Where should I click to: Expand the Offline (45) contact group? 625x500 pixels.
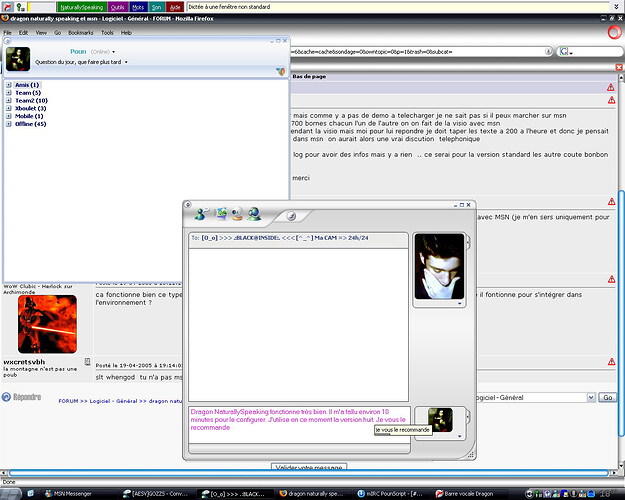(9, 124)
